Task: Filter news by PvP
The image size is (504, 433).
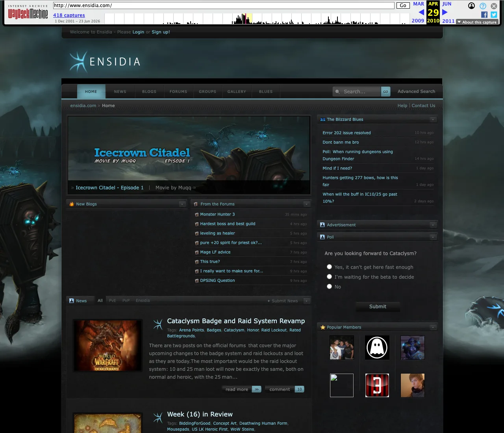Action: pos(126,300)
